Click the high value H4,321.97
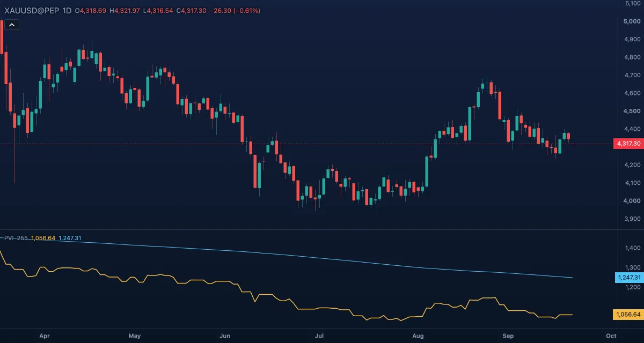Viewport: 644px width, 343px height. click(125, 10)
